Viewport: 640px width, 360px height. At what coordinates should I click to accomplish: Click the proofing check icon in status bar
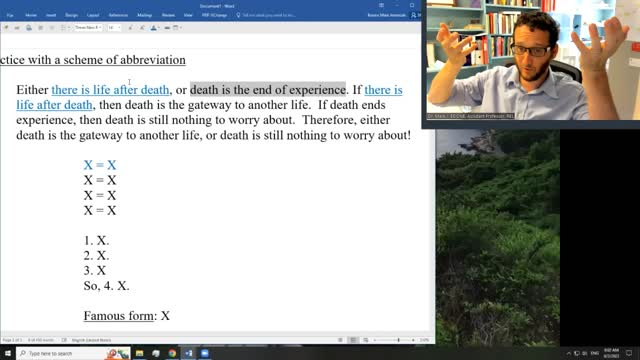pyautogui.click(x=64, y=340)
